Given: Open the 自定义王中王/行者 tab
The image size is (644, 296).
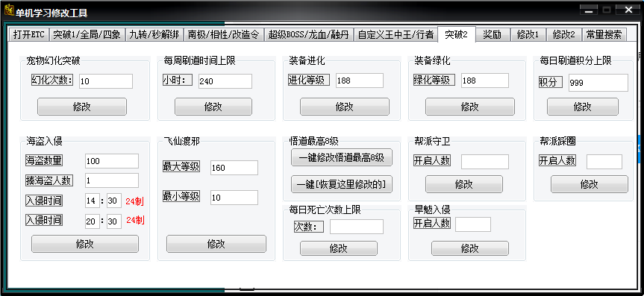Looking at the screenshot, I should [396, 34].
